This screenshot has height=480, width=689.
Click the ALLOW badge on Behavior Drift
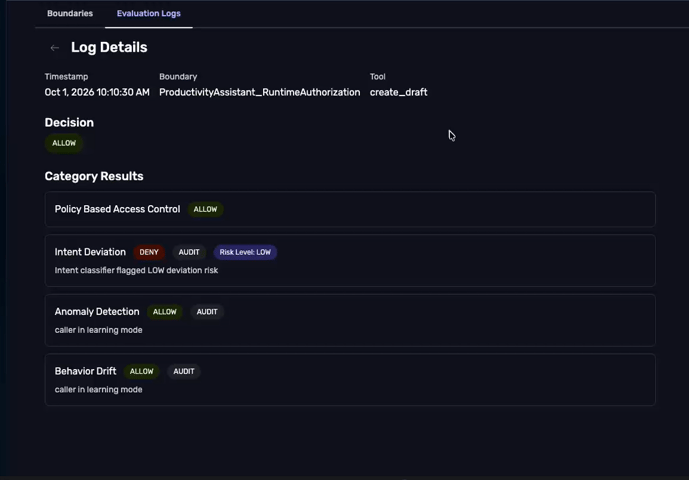(141, 371)
